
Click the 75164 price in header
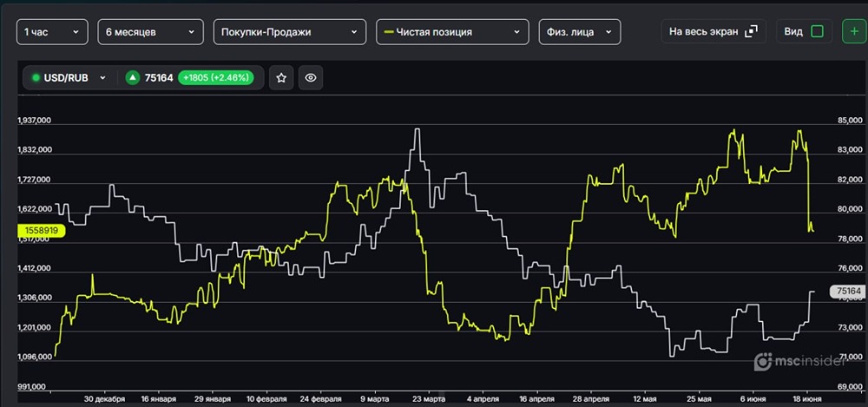point(159,77)
